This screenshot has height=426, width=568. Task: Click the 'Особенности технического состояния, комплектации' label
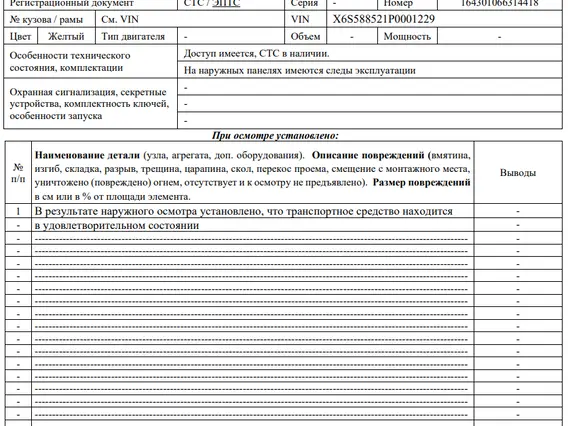point(70,62)
